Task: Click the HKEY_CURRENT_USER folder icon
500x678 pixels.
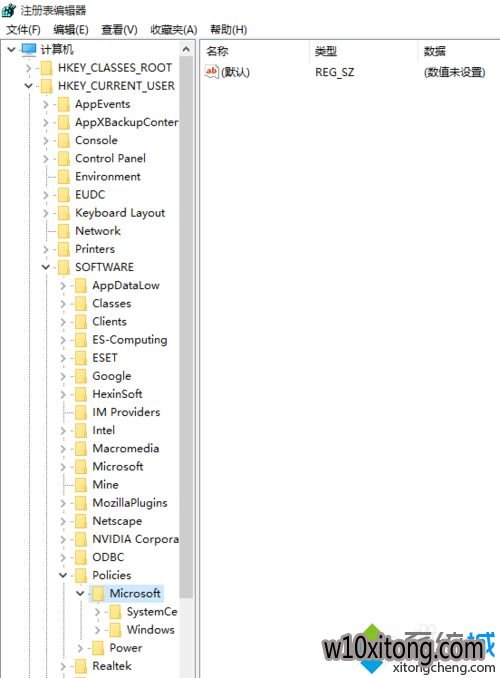Action: point(46,86)
